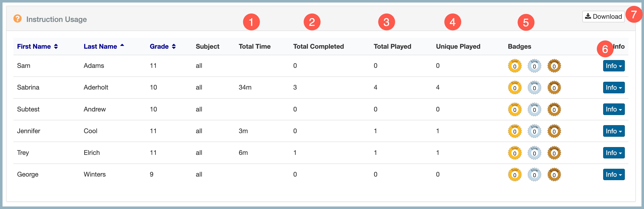This screenshot has height=209, width=644.
Task: Click Subtest Andrew's bronze badge icon
Action: click(554, 110)
